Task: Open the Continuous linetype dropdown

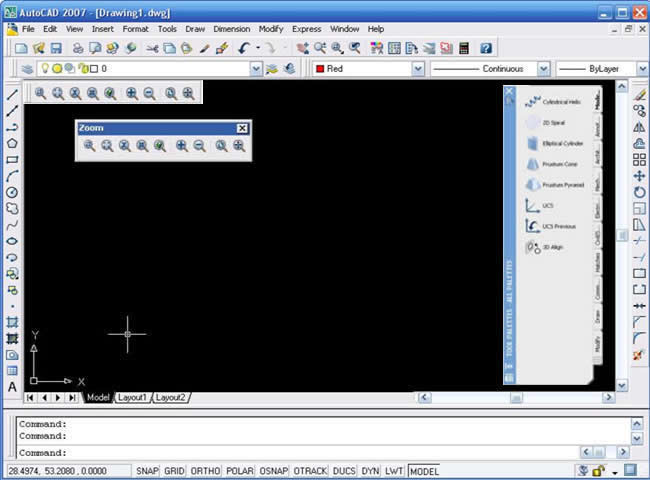Action: tap(543, 69)
